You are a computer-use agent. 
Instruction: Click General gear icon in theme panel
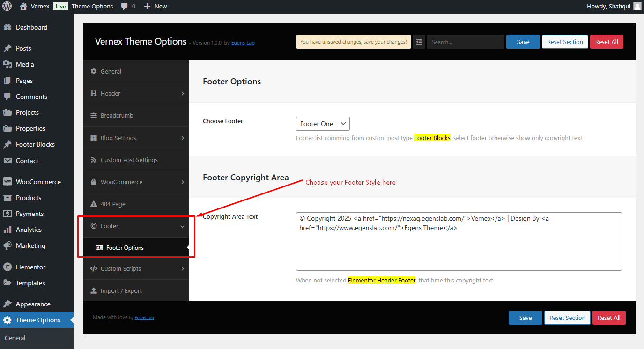pyautogui.click(x=94, y=71)
